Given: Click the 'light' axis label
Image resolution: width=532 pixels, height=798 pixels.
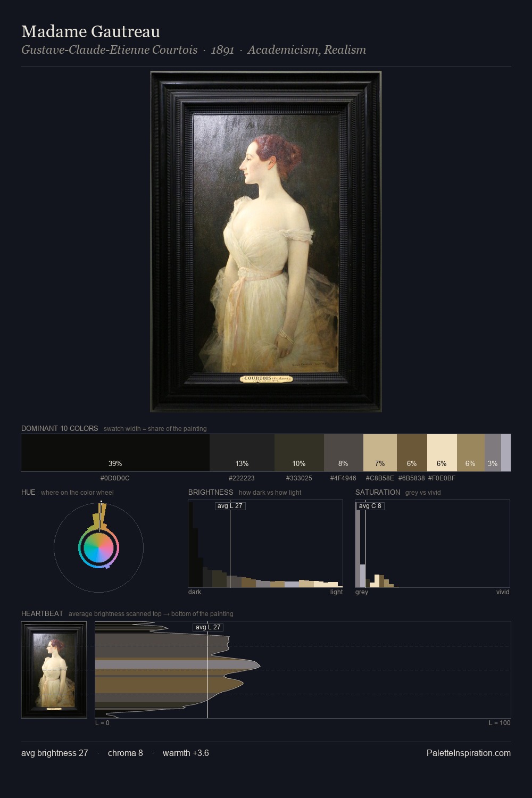Looking at the screenshot, I should click(x=336, y=592).
